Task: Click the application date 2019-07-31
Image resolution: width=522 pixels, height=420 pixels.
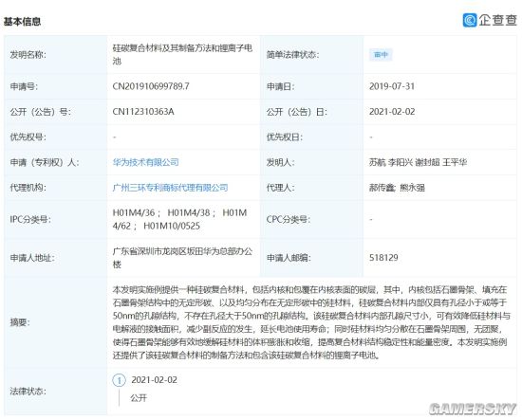Action: pyautogui.click(x=392, y=86)
